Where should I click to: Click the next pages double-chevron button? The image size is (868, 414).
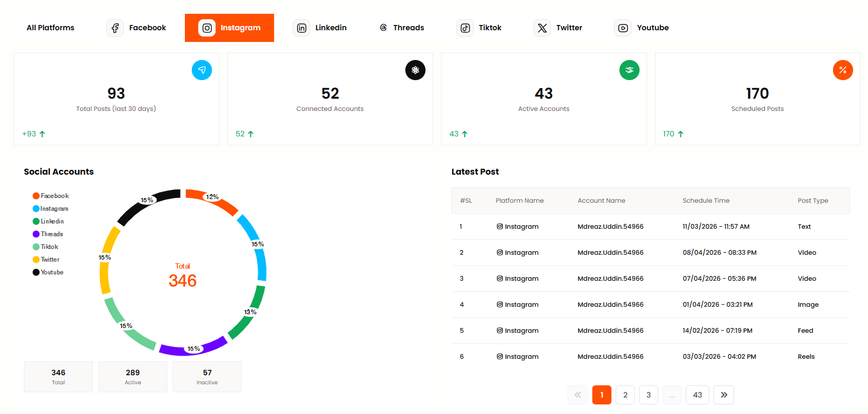724,395
